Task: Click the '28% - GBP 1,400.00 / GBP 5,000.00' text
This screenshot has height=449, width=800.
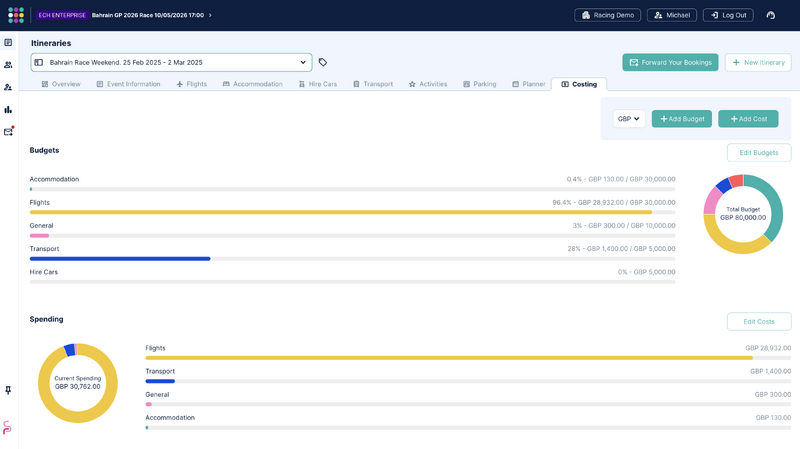Action: coord(621,249)
